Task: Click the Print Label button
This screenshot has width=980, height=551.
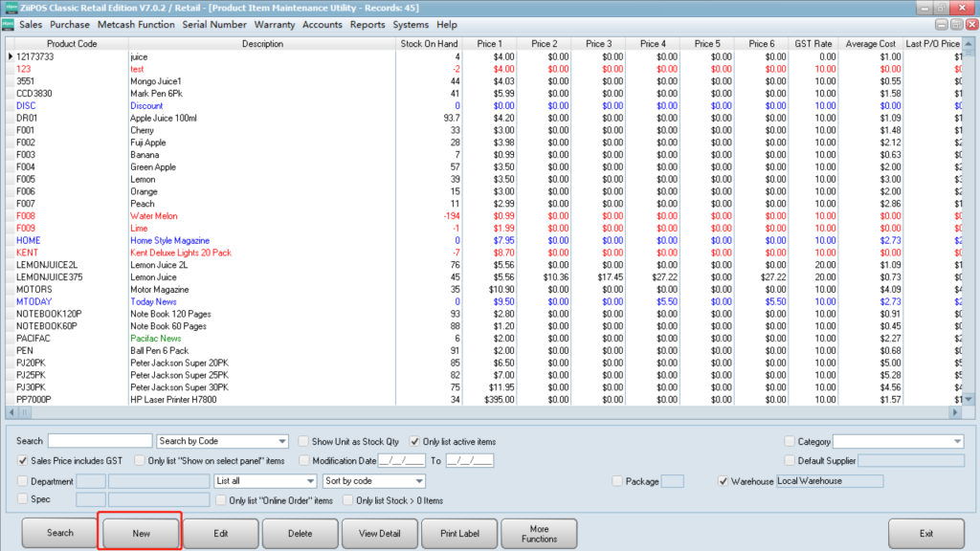Action: tap(457, 533)
